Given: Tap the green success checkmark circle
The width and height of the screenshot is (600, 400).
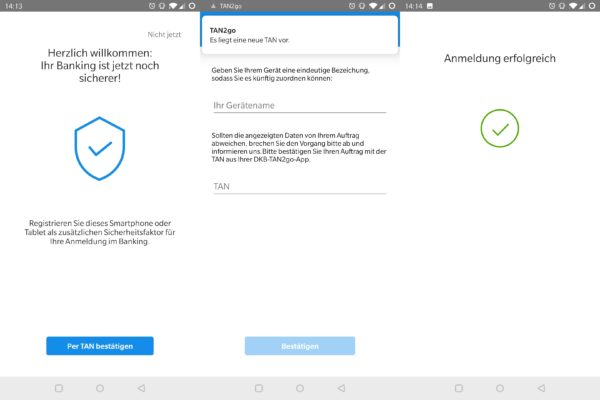Looking at the screenshot, I should pyautogui.click(x=499, y=129).
